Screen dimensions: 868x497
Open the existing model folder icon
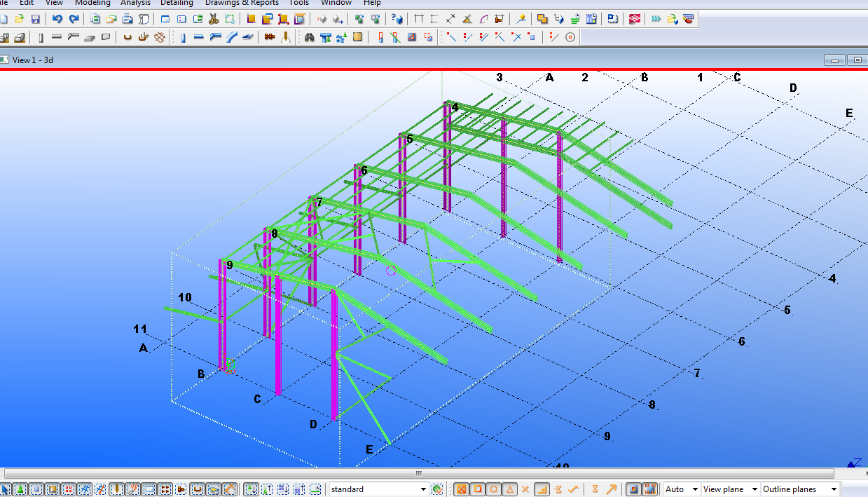pos(19,19)
